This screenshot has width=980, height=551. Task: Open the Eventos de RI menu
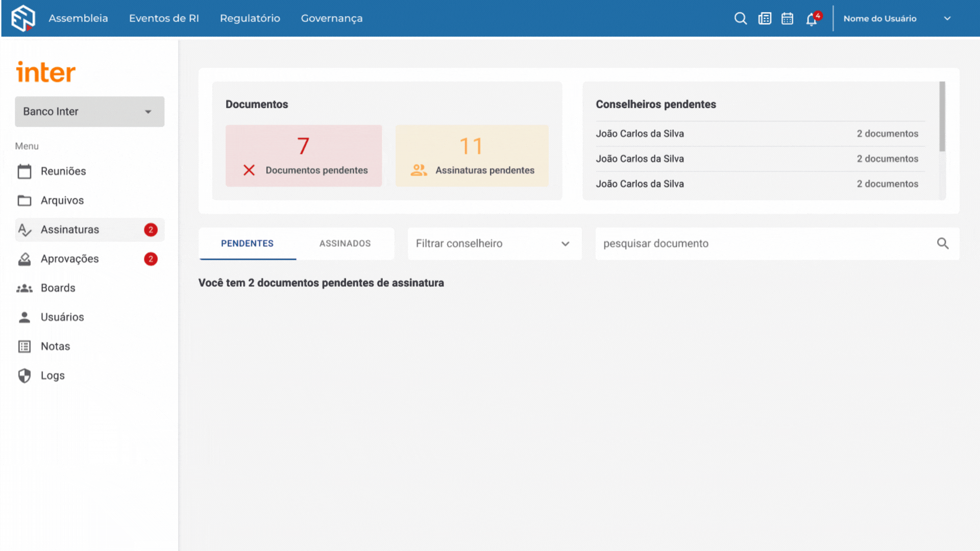164,18
